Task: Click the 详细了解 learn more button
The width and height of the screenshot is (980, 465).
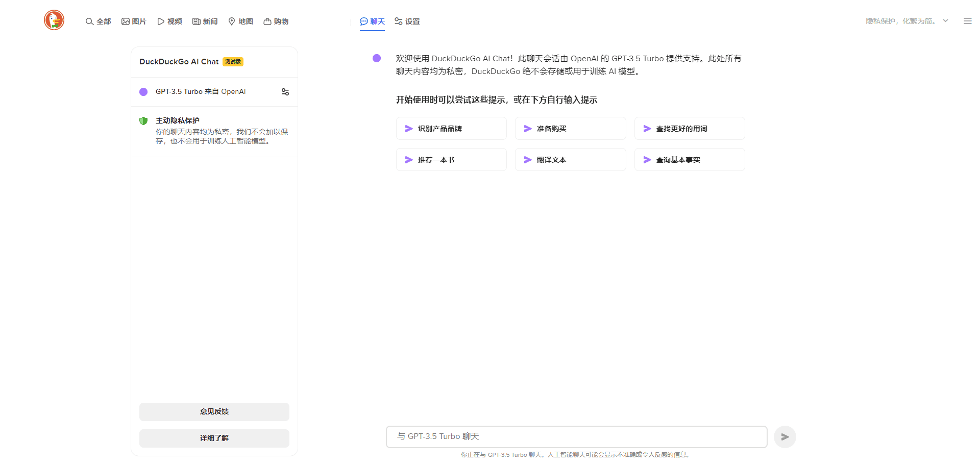Action: click(x=214, y=438)
